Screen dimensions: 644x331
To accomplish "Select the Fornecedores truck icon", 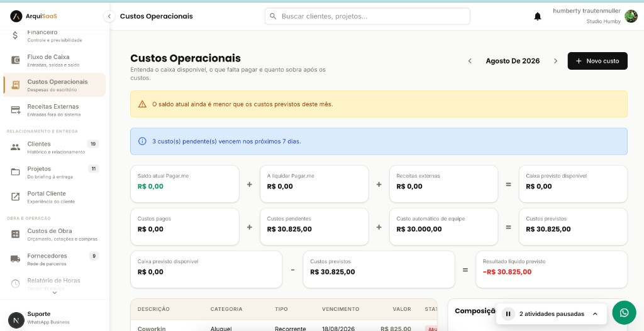I will 15,259.
